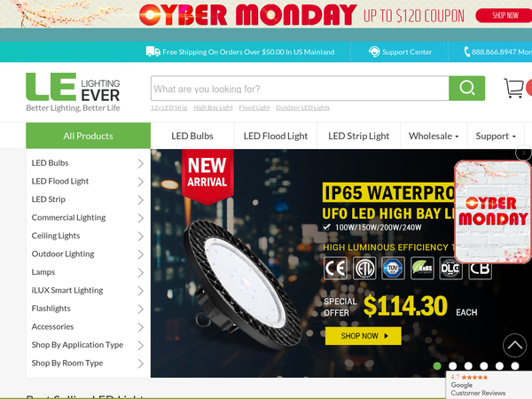Click the green search magnifier button
Viewport: 532px width, 399px height.
click(x=466, y=88)
